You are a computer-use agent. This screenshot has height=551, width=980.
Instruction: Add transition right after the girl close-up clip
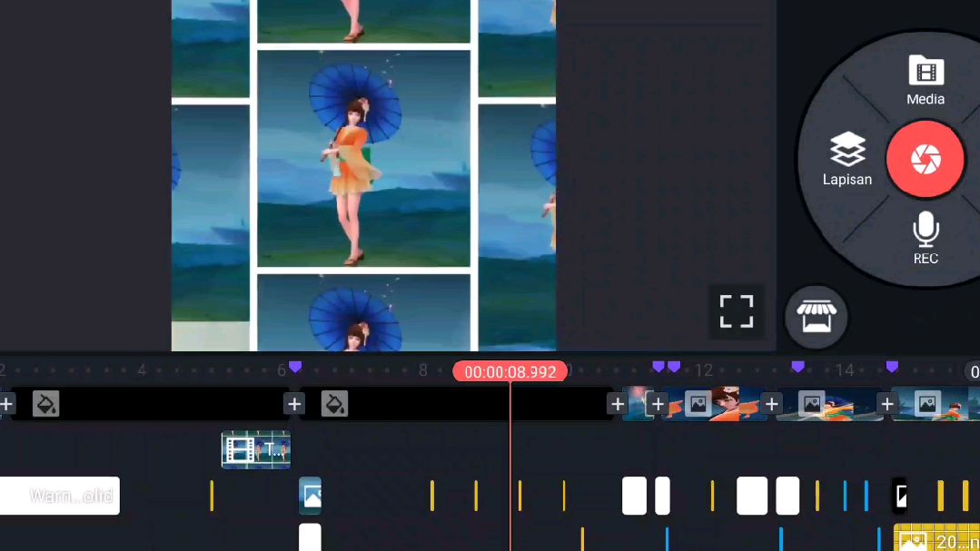pos(771,404)
